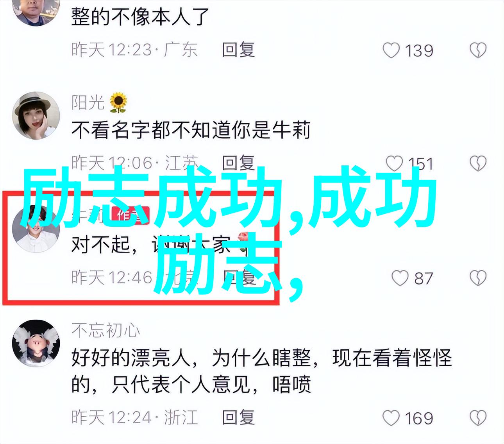This screenshot has width=504, height=444.
Task: Open 不忘初心's avatar
Action: (36, 343)
